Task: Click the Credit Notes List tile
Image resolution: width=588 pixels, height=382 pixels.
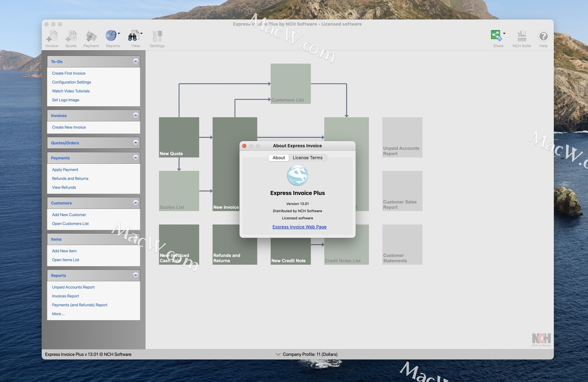Action: coord(346,251)
